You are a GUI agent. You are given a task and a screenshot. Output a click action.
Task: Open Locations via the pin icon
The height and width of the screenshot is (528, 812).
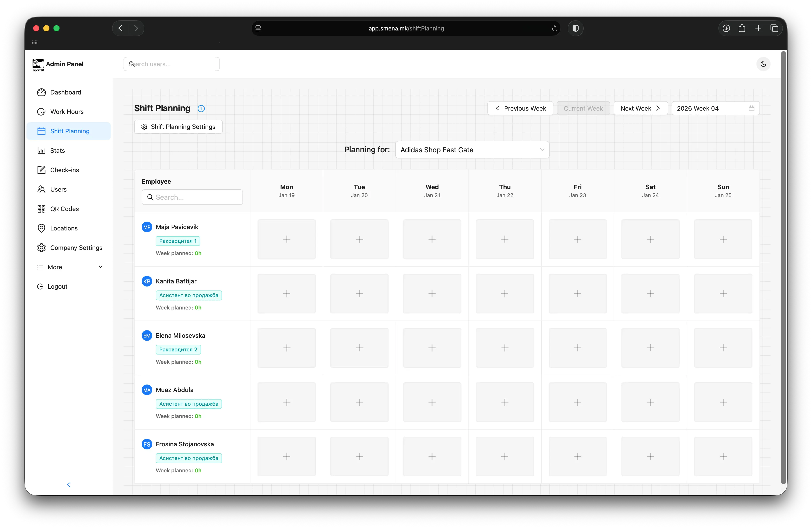coord(41,228)
